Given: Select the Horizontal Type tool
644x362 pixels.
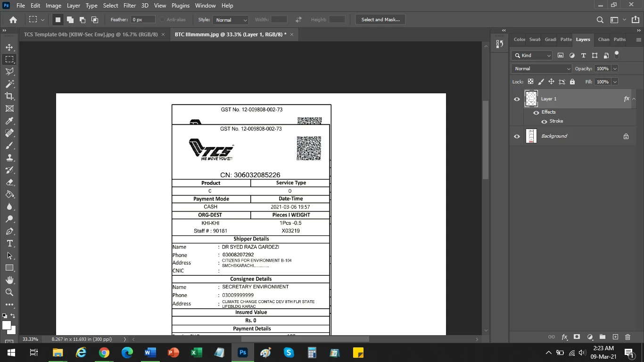Looking at the screenshot, I should [9, 243].
